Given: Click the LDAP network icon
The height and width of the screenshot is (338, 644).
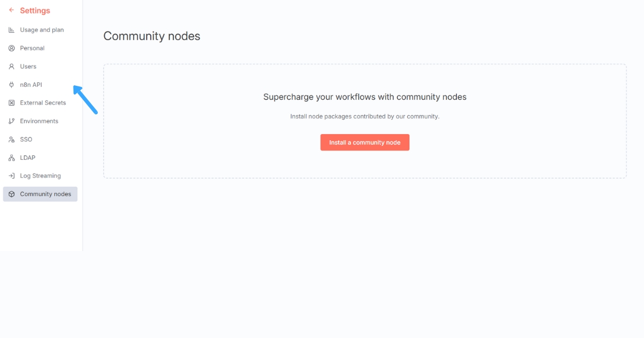Looking at the screenshot, I should point(12,157).
